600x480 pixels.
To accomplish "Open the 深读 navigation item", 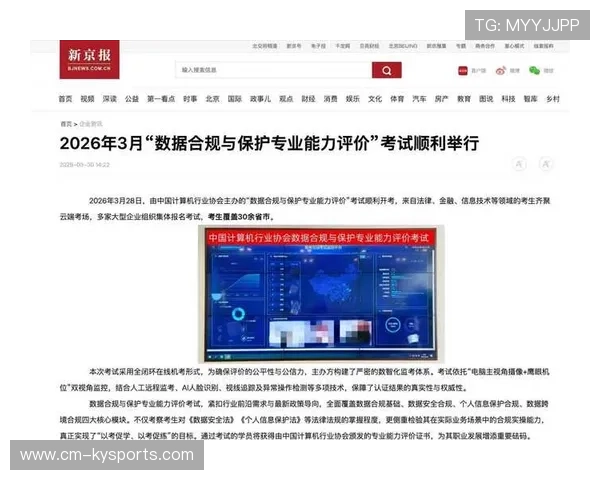I will [109, 99].
